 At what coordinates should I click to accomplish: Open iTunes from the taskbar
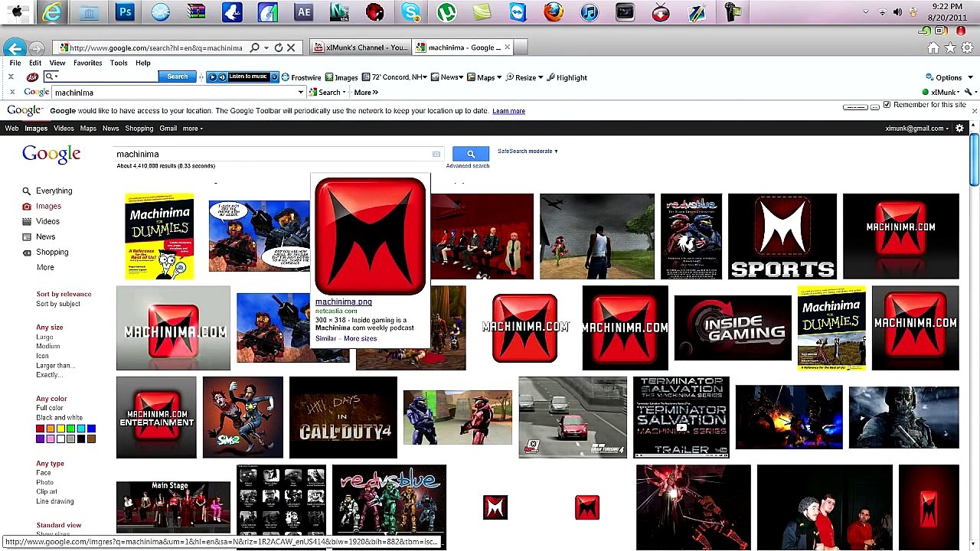click(590, 12)
